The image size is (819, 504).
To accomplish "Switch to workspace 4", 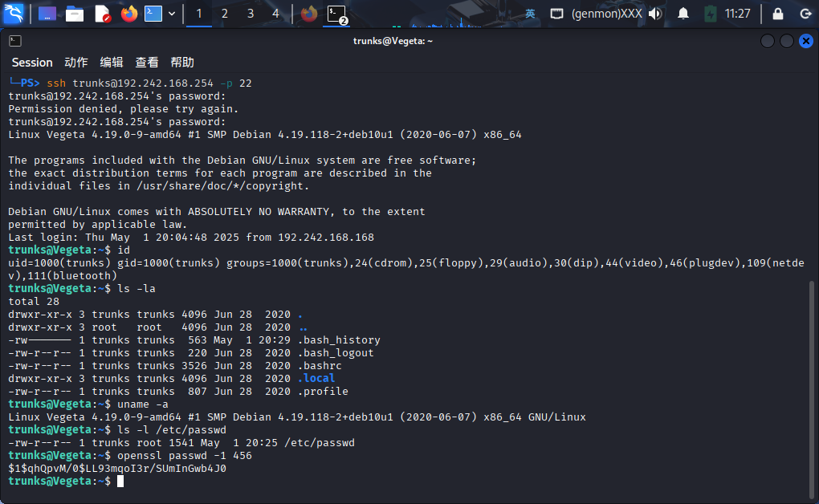I will 275,14.
